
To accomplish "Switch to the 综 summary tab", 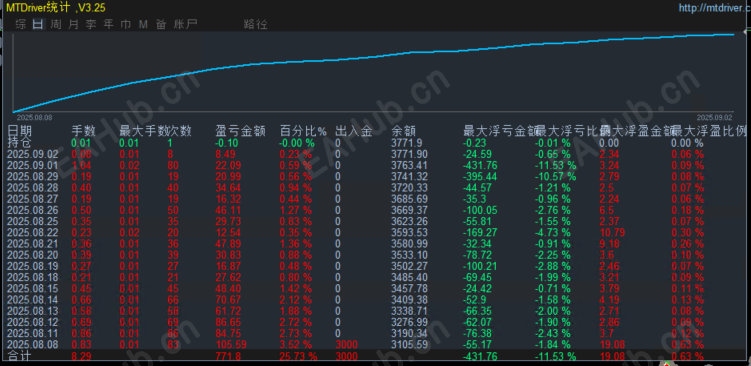I will pyautogui.click(x=21, y=24).
